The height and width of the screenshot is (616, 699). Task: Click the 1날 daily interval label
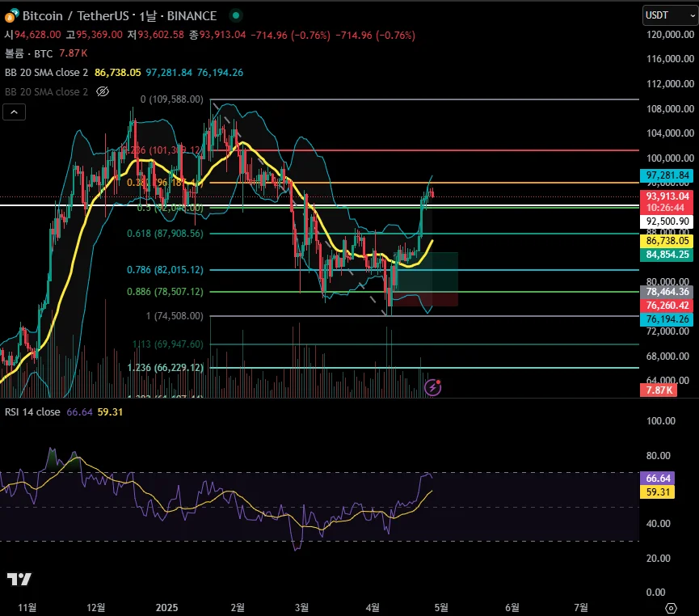click(148, 16)
